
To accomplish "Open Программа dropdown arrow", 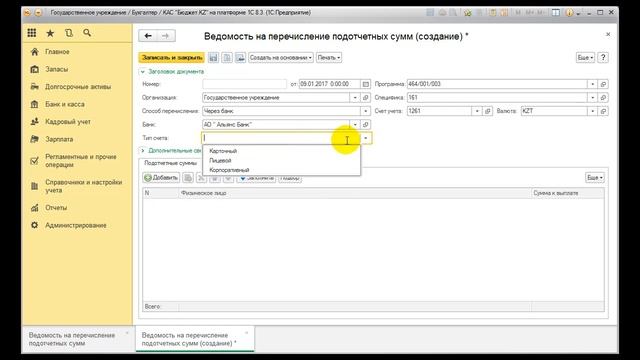I will tap(593, 84).
